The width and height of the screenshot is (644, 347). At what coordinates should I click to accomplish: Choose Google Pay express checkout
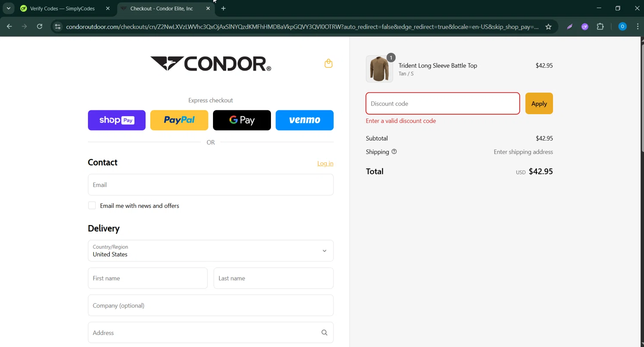(242, 120)
